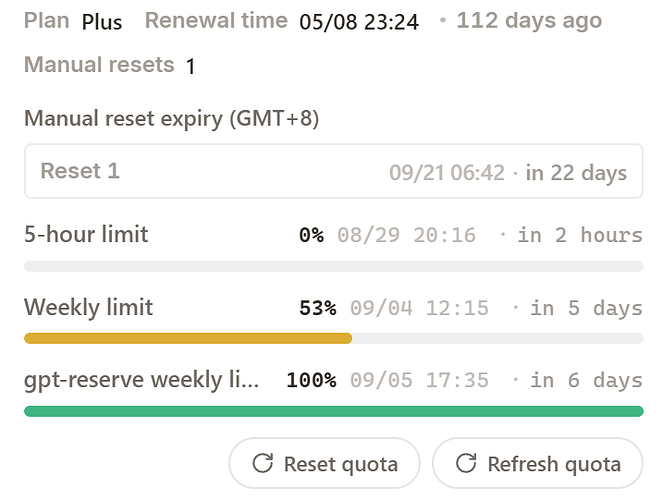Click the Refresh quota button
The width and height of the screenshot is (662, 500).
537,463
